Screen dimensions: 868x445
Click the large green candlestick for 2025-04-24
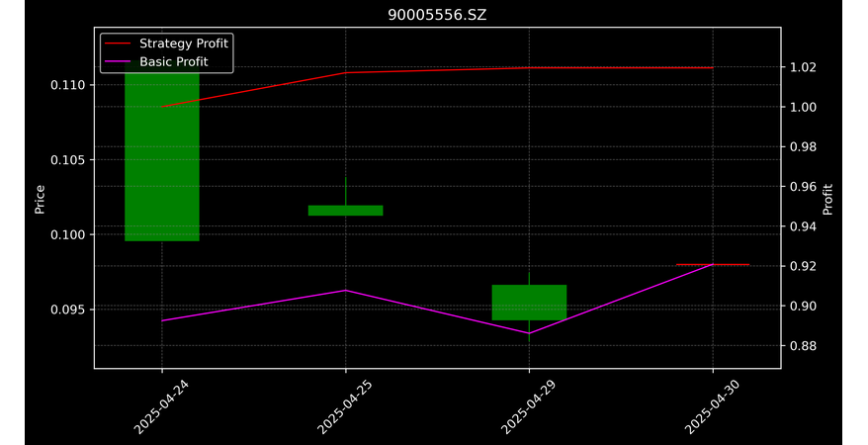(x=162, y=150)
